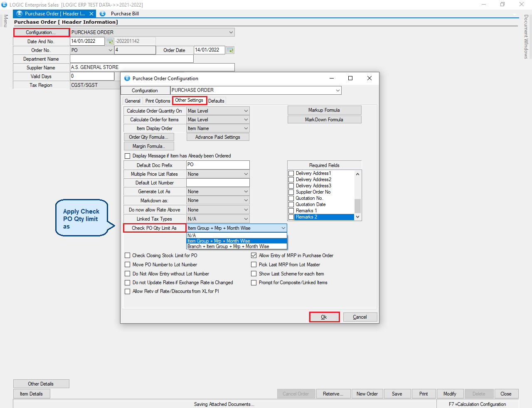Open the Order Date calendar picker icon
The width and height of the screenshot is (532, 408).
tap(230, 50)
